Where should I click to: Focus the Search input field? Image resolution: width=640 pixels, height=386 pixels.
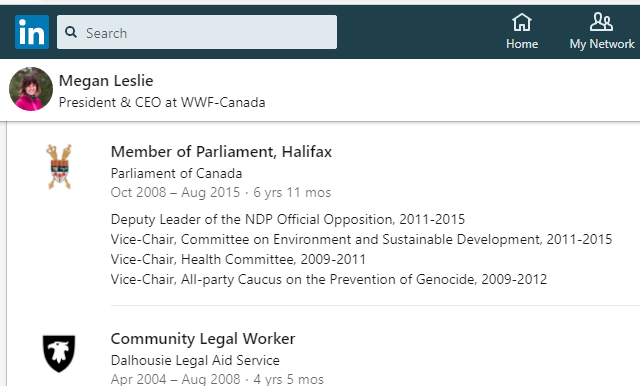[x=197, y=32]
